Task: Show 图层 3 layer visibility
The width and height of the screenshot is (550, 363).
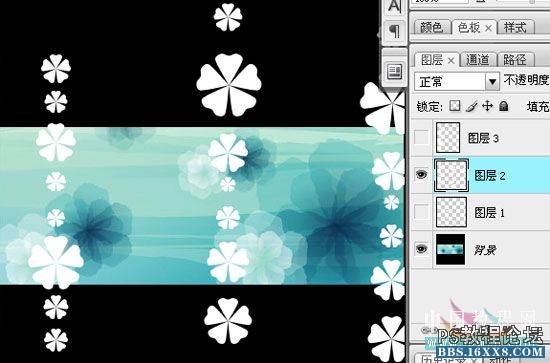Action: (x=421, y=137)
